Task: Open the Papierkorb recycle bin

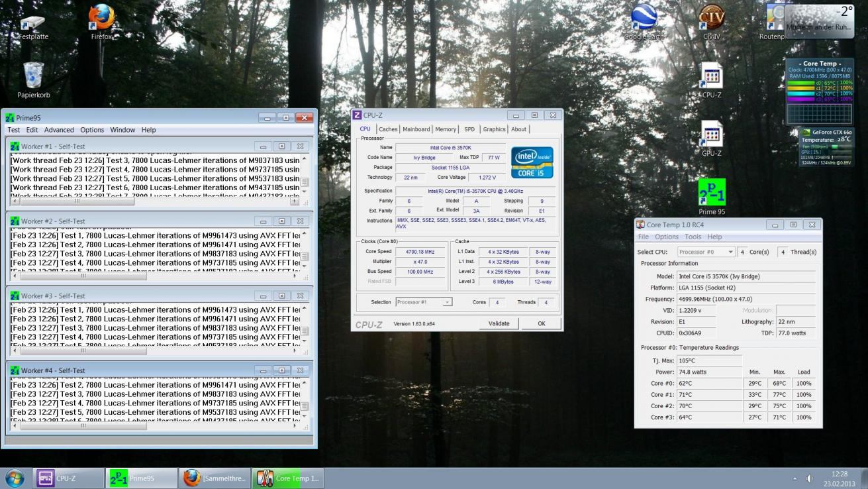Action: tap(33, 81)
